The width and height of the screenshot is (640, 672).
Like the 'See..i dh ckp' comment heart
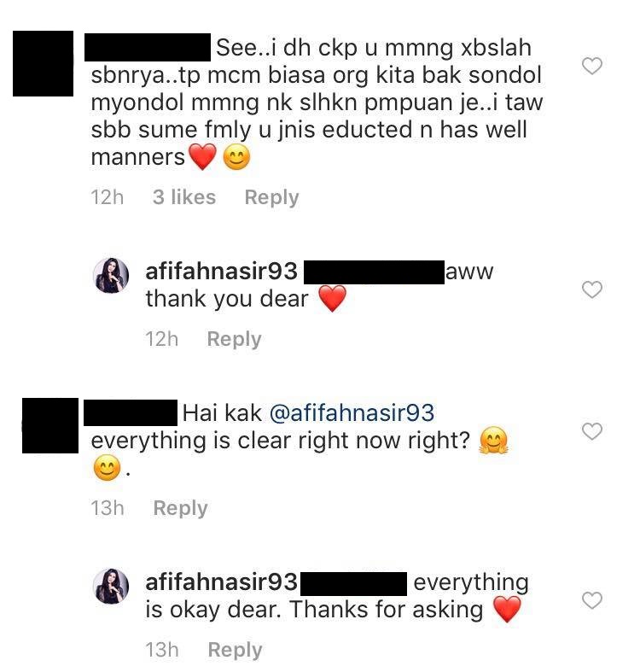click(592, 66)
